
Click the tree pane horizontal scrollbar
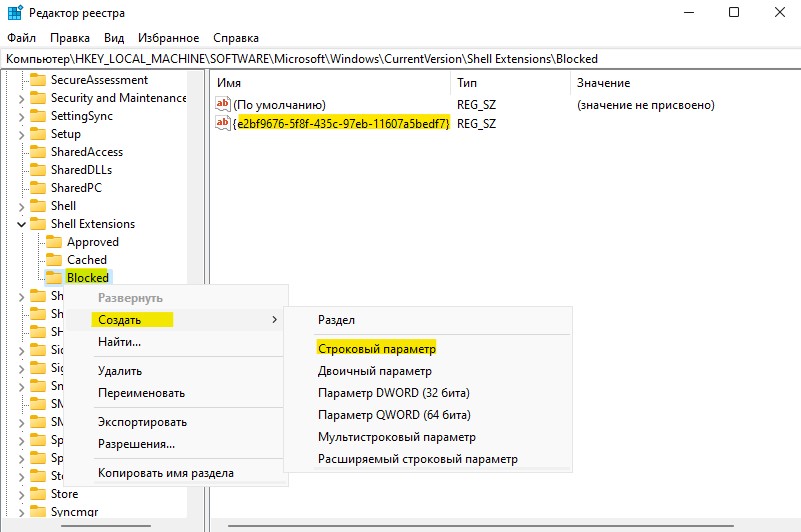pos(105,526)
